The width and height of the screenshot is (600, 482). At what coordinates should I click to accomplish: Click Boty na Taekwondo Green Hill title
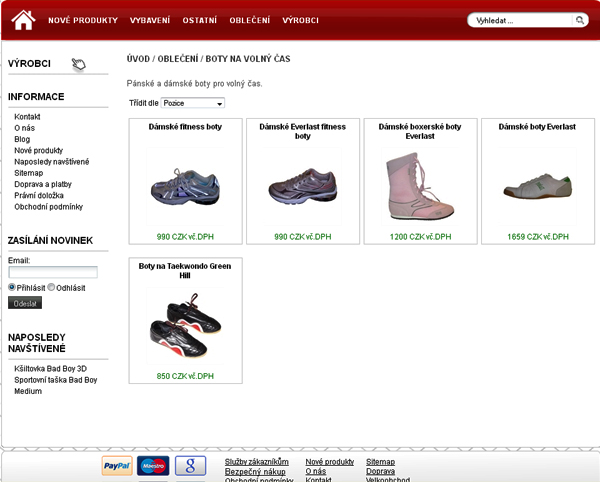click(x=185, y=270)
